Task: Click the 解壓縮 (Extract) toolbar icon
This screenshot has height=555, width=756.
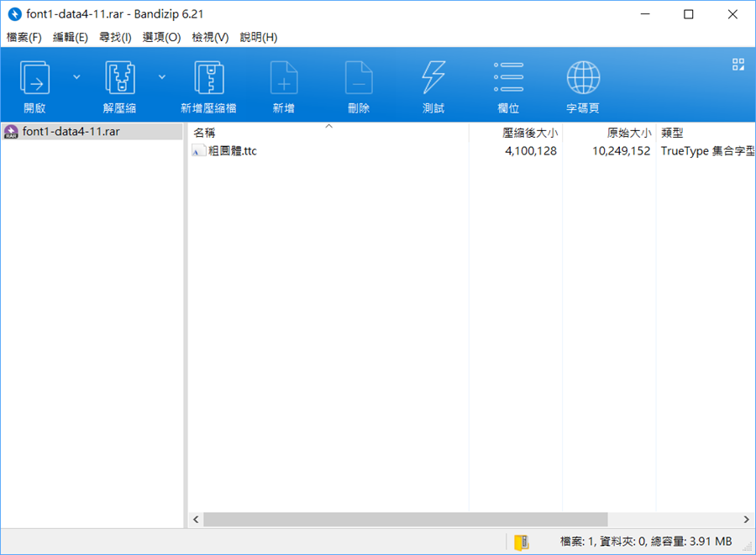Action: [120, 79]
